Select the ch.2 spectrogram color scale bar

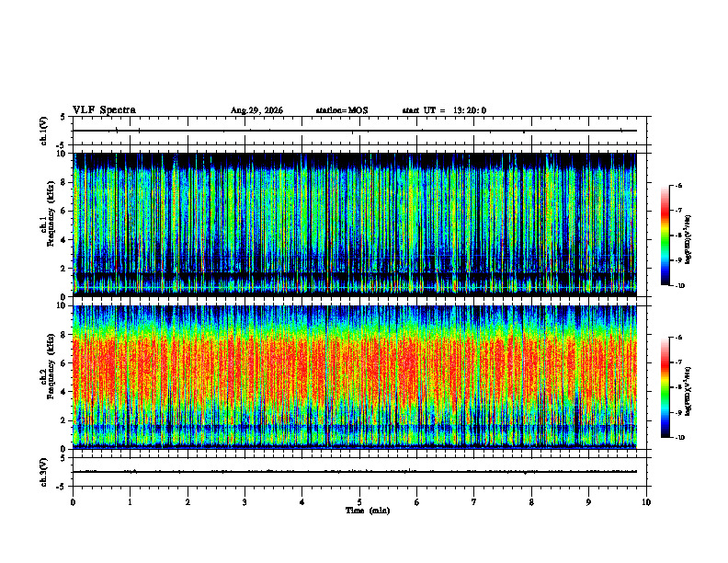[665, 387]
